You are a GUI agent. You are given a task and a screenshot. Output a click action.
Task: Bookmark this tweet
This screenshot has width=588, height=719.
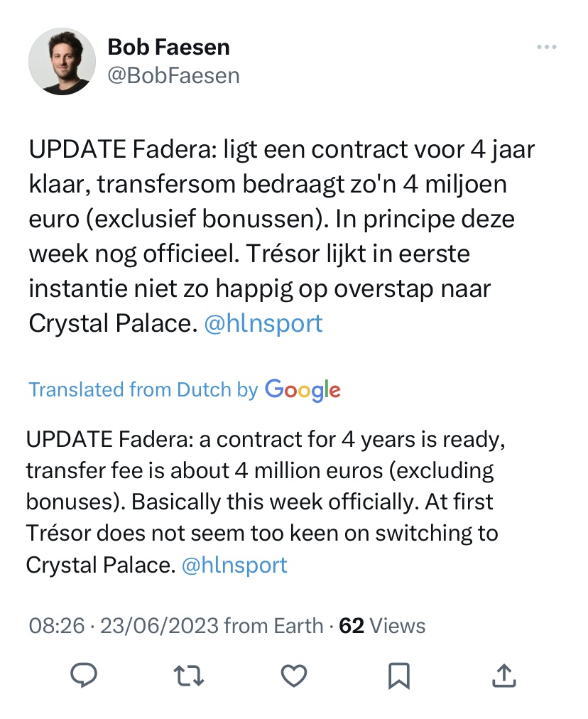[398, 675]
